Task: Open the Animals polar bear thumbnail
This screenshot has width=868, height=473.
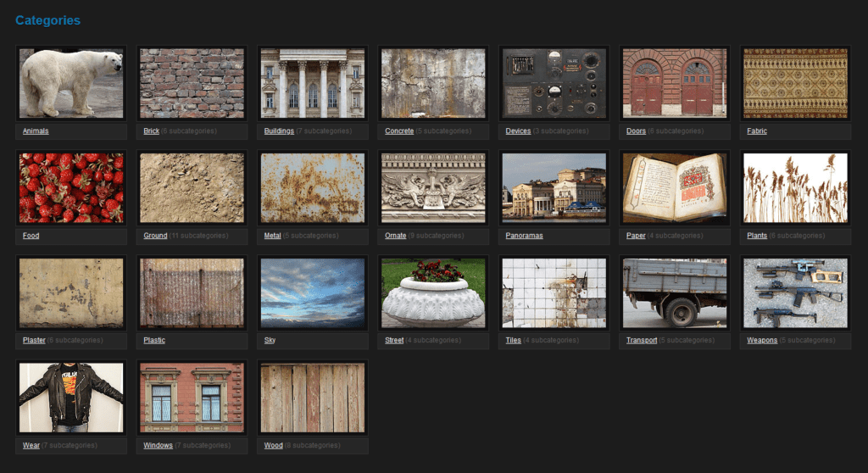Action: (71, 83)
